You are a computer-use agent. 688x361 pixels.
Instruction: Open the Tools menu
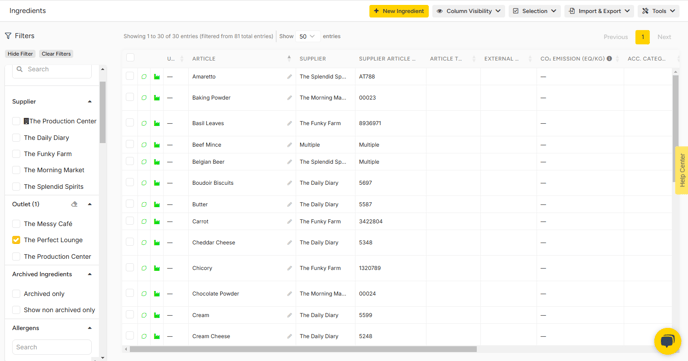point(658,11)
